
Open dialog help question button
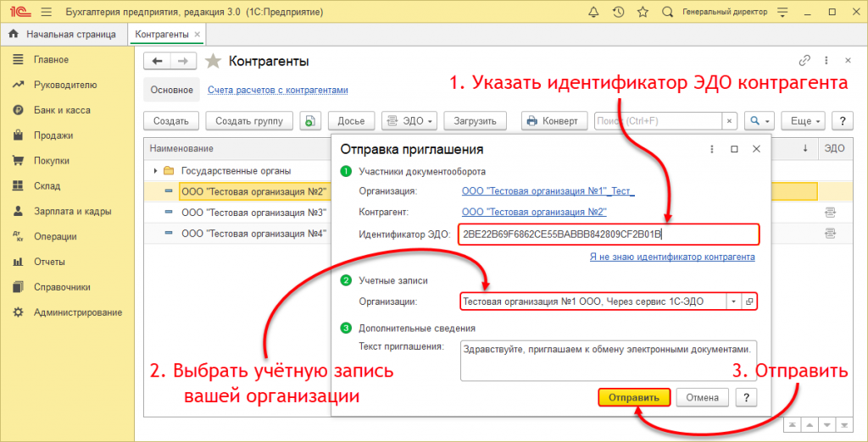(x=746, y=397)
